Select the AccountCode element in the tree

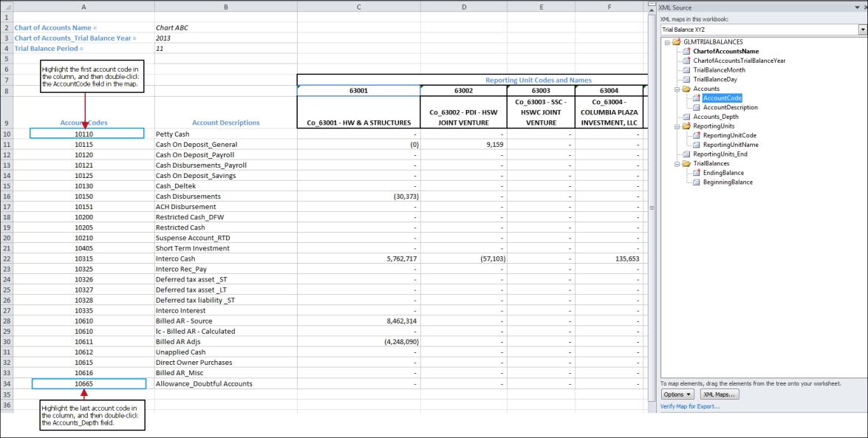pyautogui.click(x=722, y=98)
